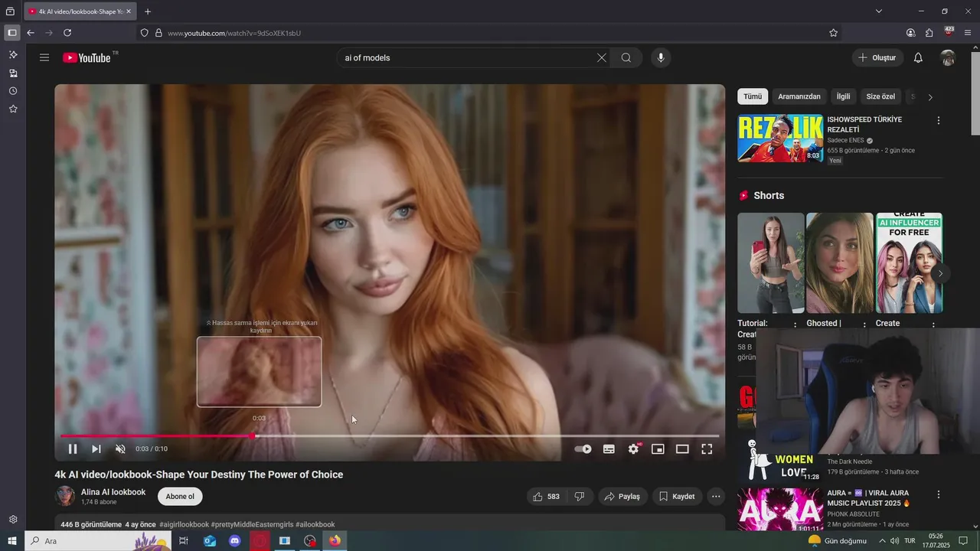Open browser sidebar bookmarks star icon
Screen dimensions: 980x551
click(x=13, y=109)
